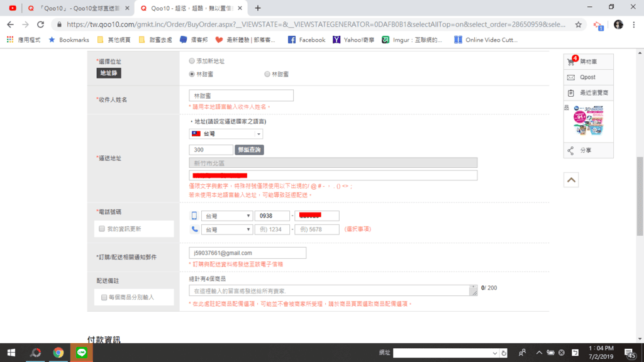Check the update my information checkbox
644x362 pixels.
click(x=102, y=229)
